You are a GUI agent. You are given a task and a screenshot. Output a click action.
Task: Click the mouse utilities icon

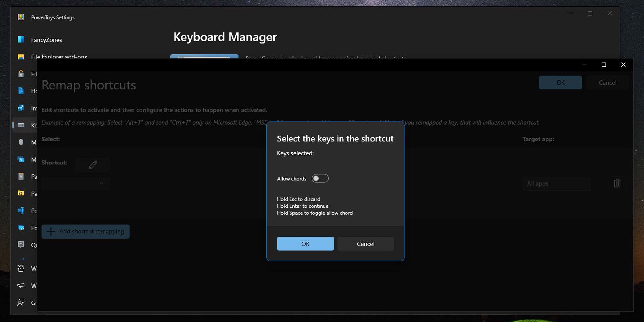click(21, 142)
